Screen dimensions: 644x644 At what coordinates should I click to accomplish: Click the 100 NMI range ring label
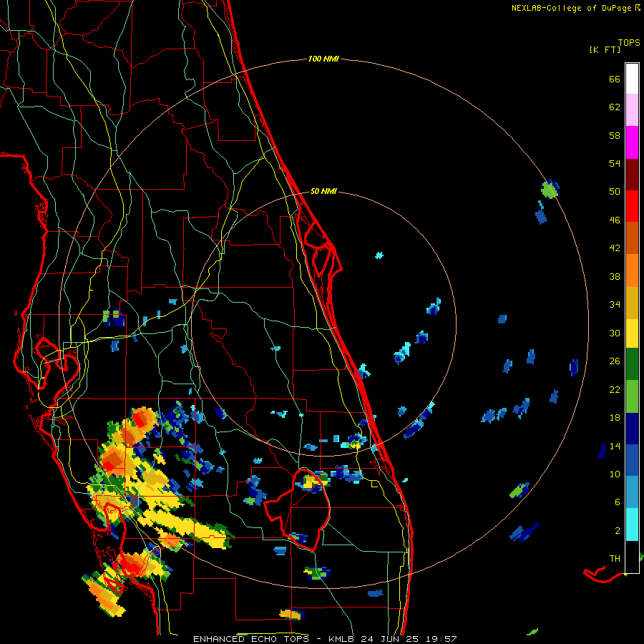323,59
